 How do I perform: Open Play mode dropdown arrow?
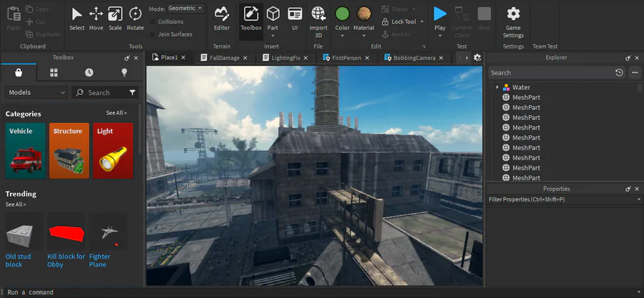coord(440,36)
